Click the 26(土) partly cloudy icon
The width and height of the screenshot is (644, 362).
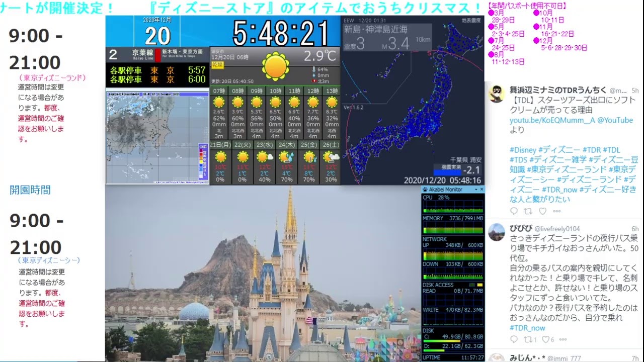coord(332,157)
